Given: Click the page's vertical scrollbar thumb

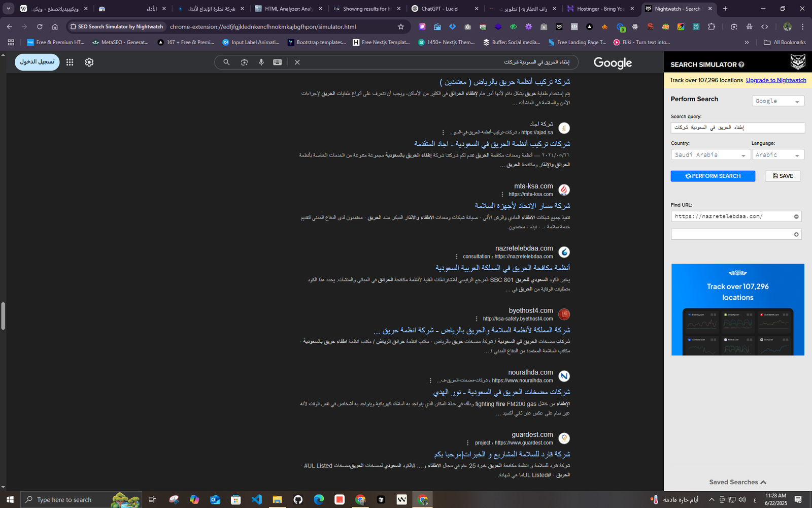Looking at the screenshot, I should [x=3, y=316].
